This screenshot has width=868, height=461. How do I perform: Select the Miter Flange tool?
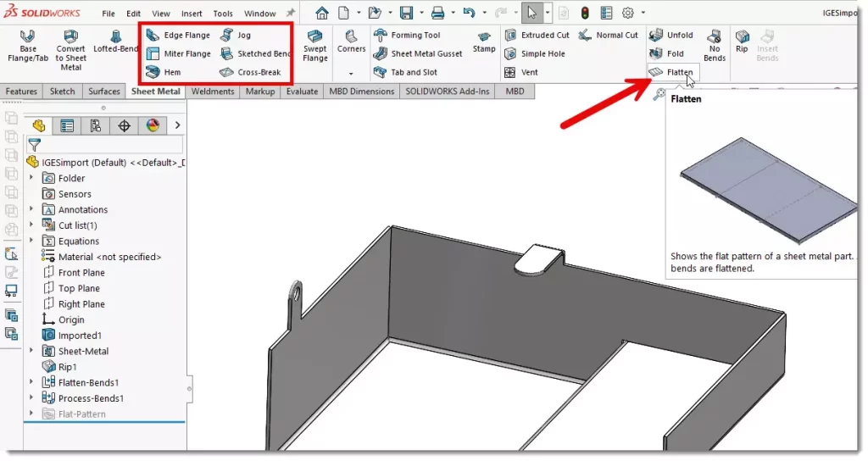(178, 53)
